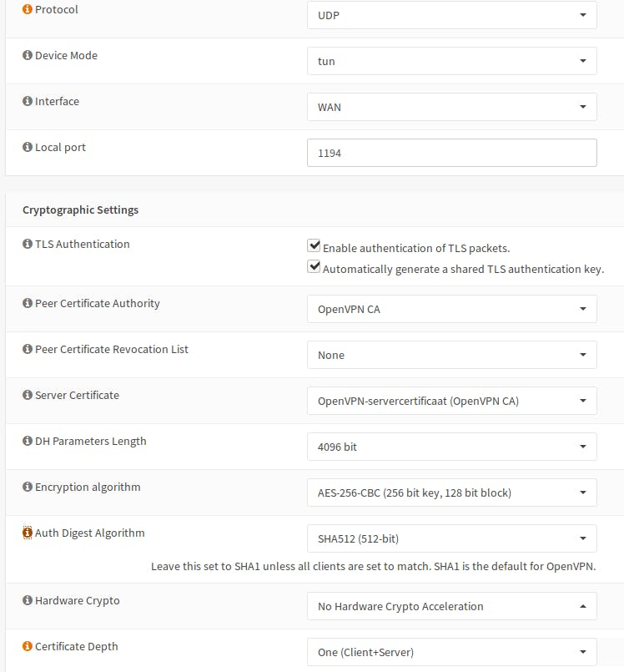The image size is (624, 672).
Task: Show help for Certificate Depth
Action: pyautogui.click(x=28, y=646)
